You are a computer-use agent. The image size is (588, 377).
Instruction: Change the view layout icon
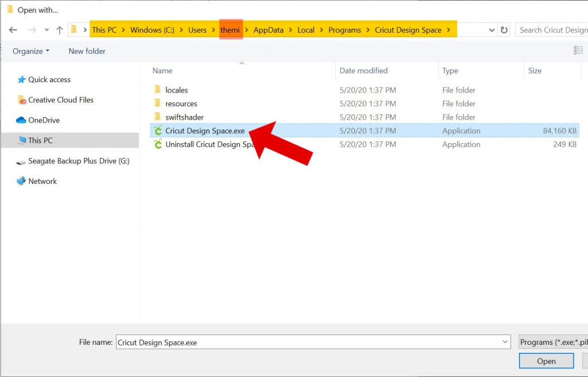click(578, 50)
